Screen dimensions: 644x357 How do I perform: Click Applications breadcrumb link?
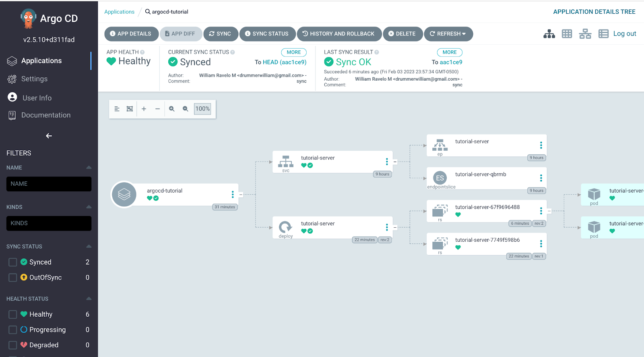(x=119, y=12)
